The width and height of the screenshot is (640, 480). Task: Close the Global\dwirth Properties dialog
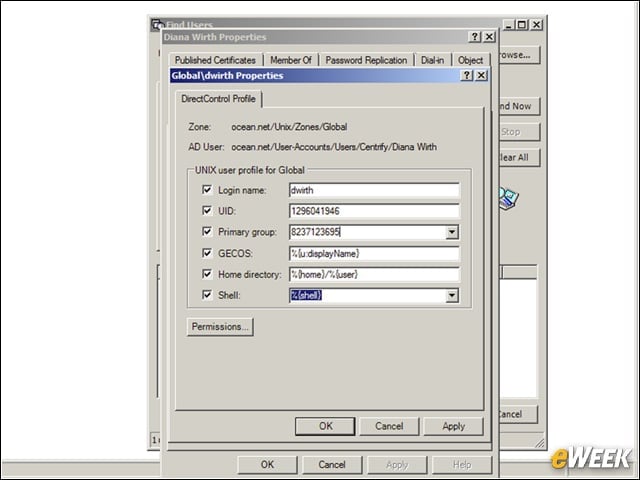481,76
